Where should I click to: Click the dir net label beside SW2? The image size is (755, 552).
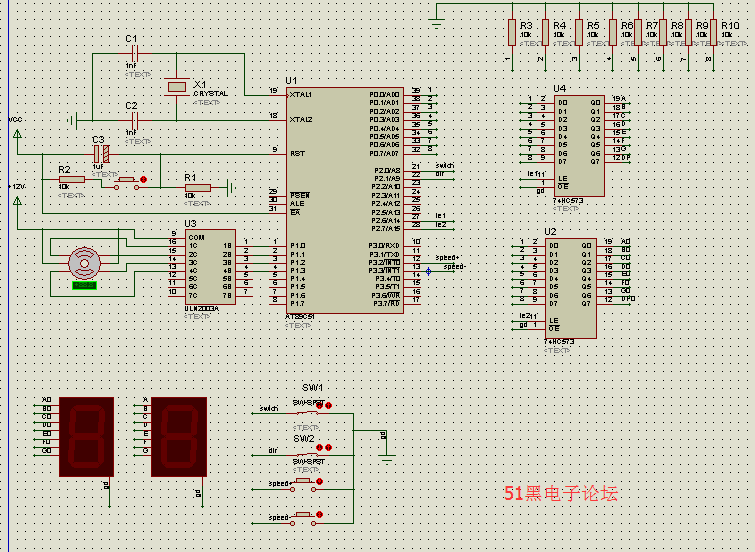coord(273,450)
